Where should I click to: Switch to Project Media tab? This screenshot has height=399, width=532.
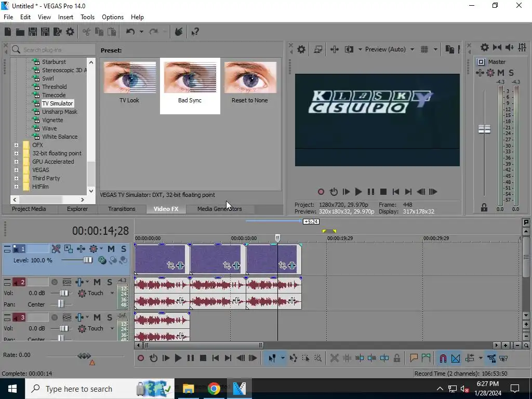coord(29,209)
